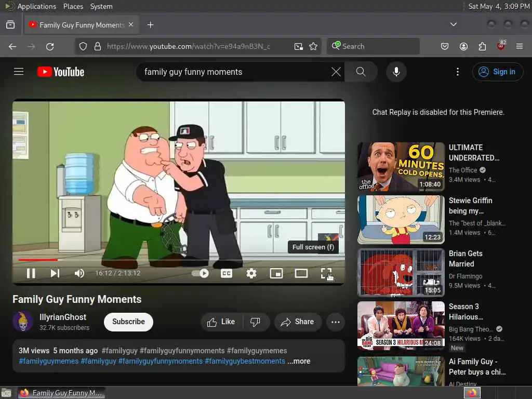Clear the YouTube search text
The width and height of the screenshot is (532, 399).
336,72
